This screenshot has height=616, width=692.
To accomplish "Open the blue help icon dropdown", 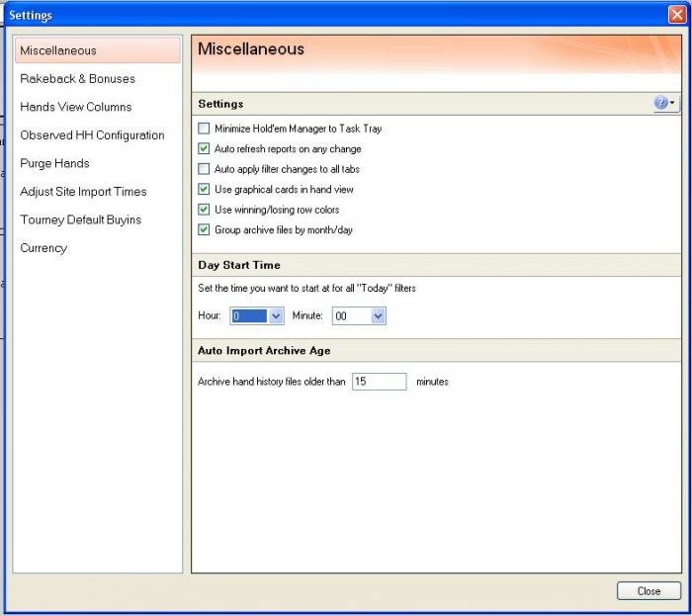I will [x=665, y=103].
